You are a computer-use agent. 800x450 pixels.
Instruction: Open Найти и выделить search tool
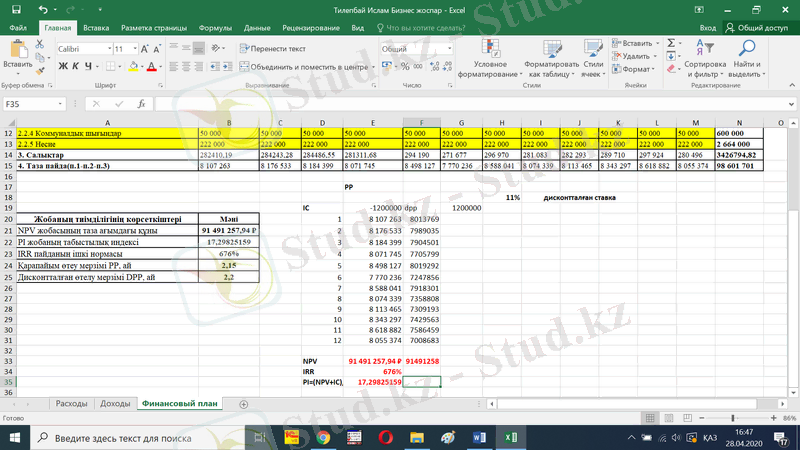tap(745, 60)
